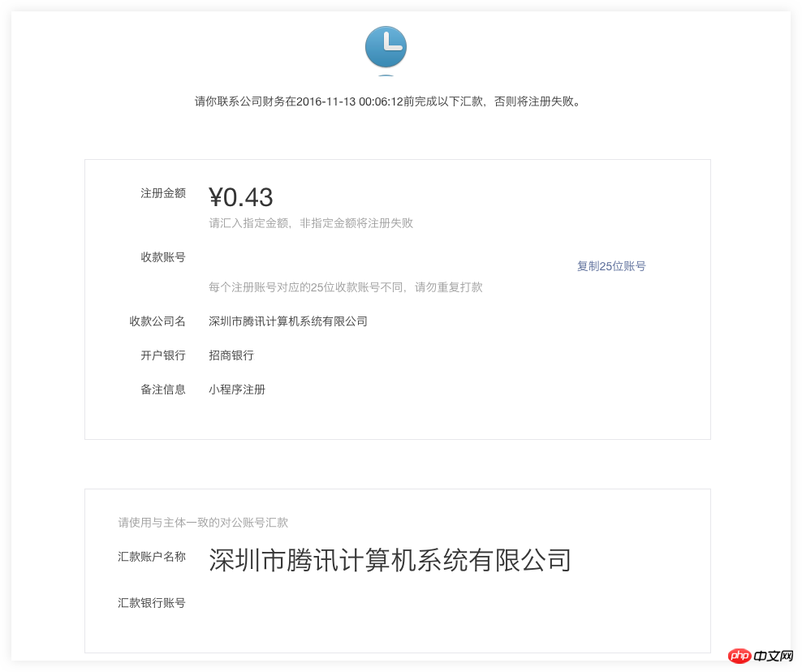Select the 小程序注册 remark text

237,390
